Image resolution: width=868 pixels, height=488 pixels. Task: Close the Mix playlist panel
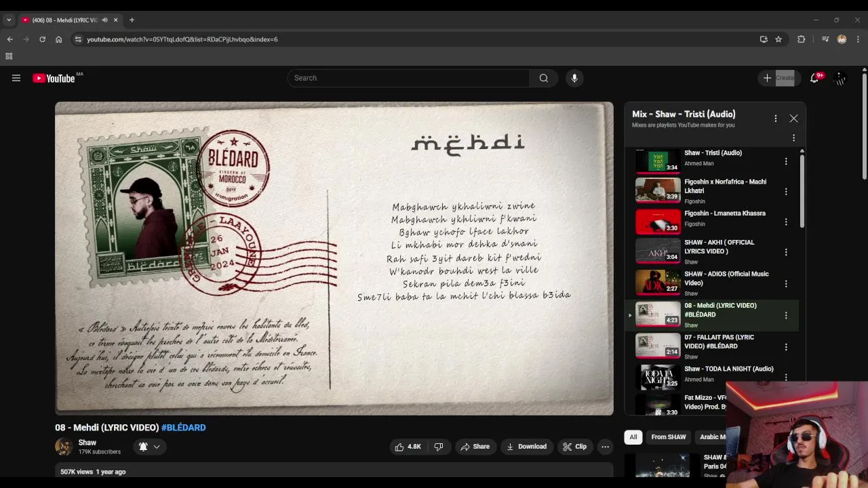[x=793, y=119]
